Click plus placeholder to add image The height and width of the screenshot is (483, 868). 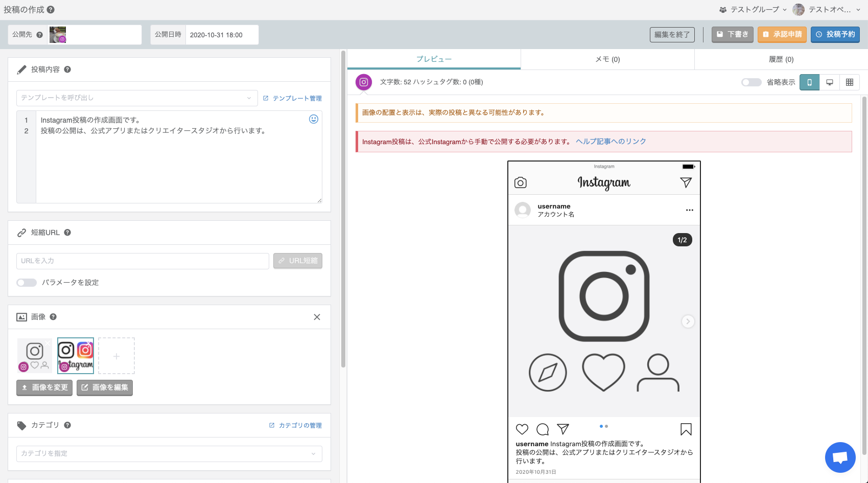(116, 356)
